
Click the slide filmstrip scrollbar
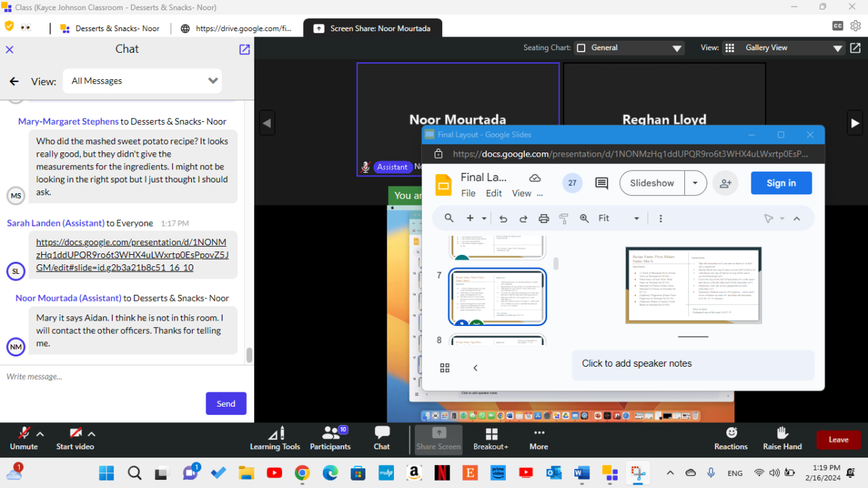(x=556, y=263)
